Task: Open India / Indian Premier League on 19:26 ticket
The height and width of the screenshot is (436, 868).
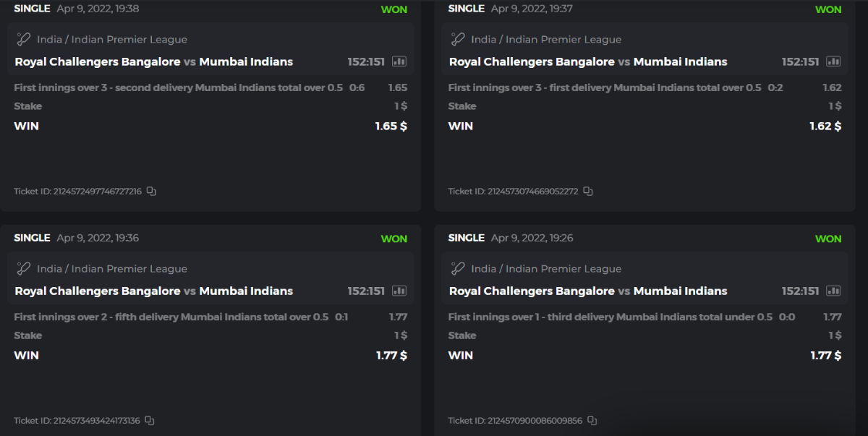Action: point(546,269)
